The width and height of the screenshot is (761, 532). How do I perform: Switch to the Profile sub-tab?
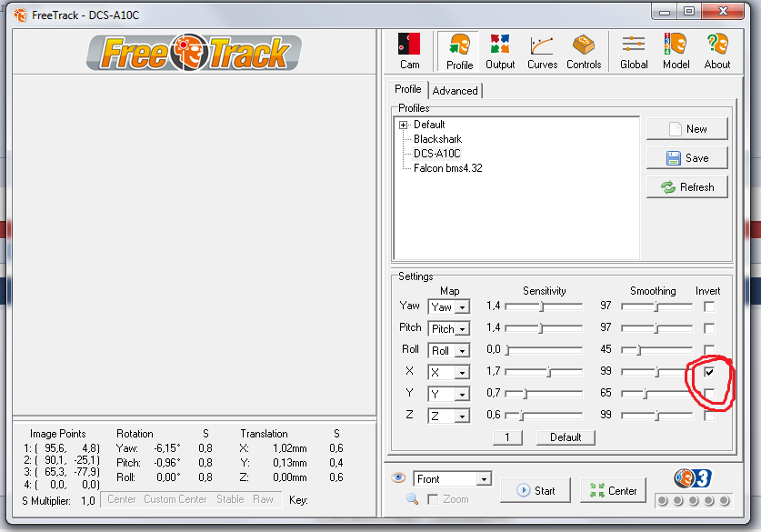tap(407, 89)
